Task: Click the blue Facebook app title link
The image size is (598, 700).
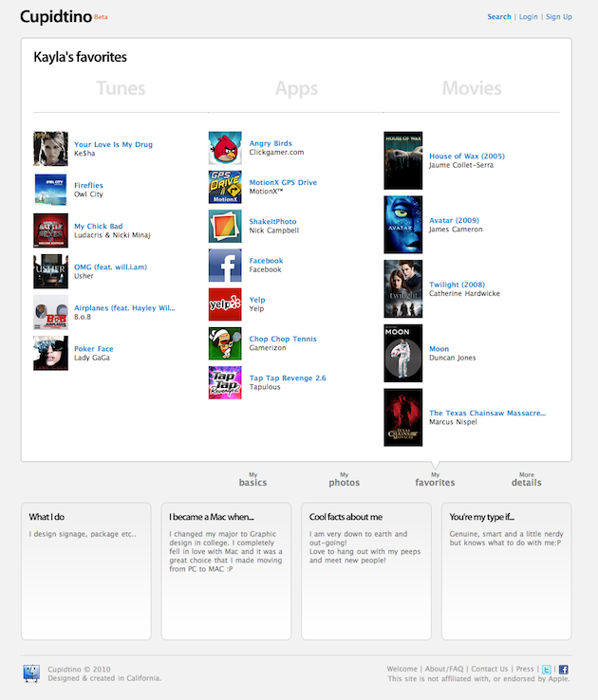Action: [x=266, y=261]
